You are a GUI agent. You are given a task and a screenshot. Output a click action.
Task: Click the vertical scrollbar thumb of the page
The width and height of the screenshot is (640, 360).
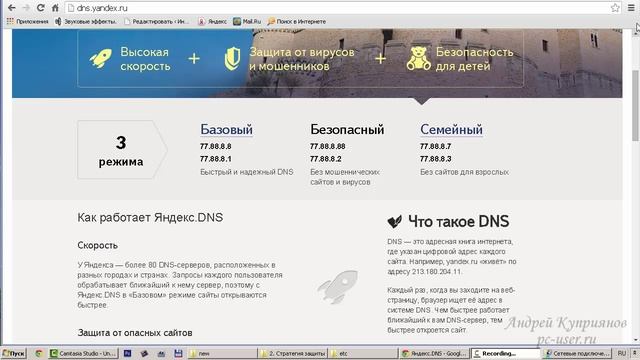(x=636, y=105)
